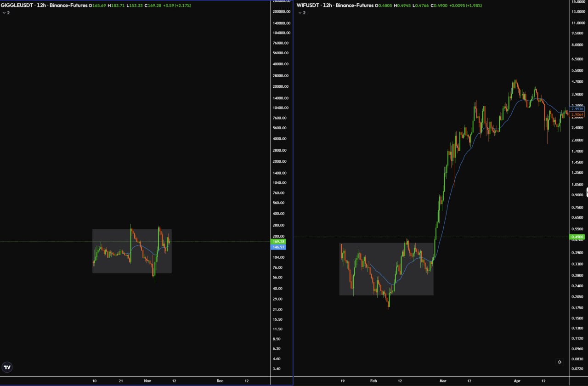Collapse the WIFUSDT indicator legend chevron
Viewport: 588px width, 386px height.
pos(300,13)
